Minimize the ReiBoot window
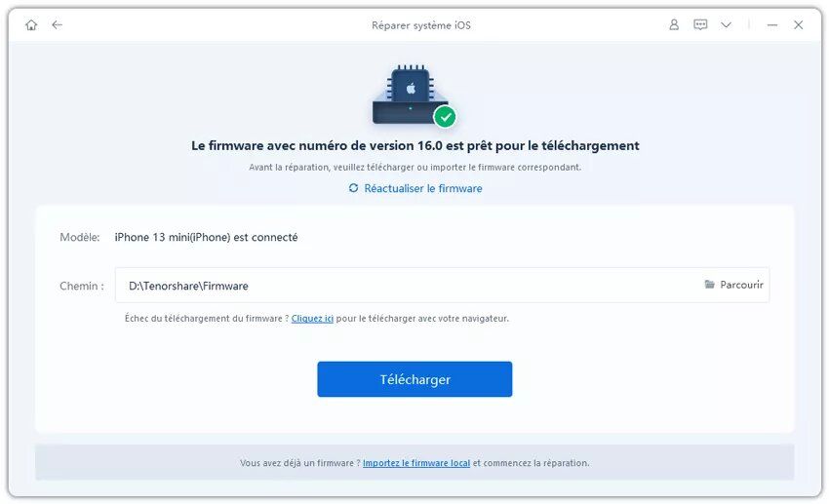The image size is (829, 504). point(772,24)
